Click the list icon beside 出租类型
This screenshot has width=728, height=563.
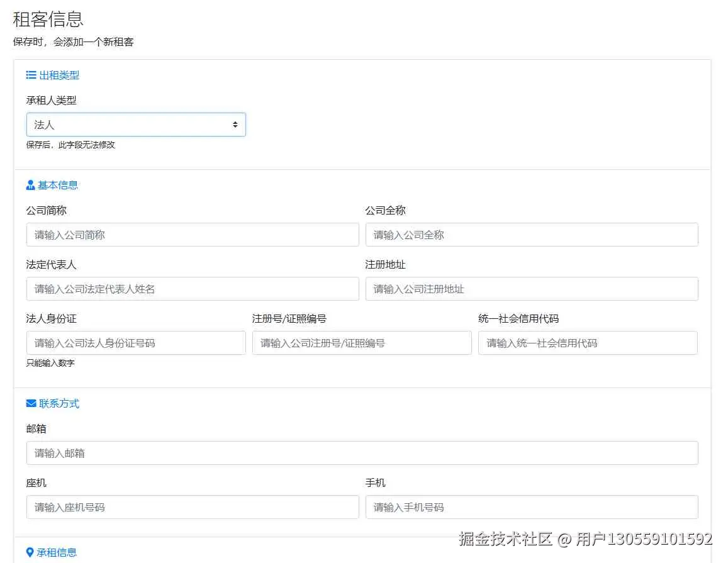pos(31,75)
